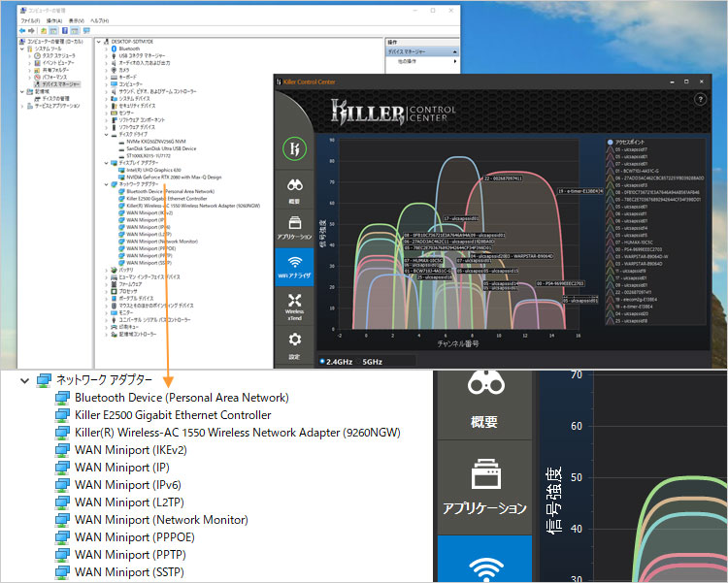Expand the Bluetooth device category

(x=106, y=49)
